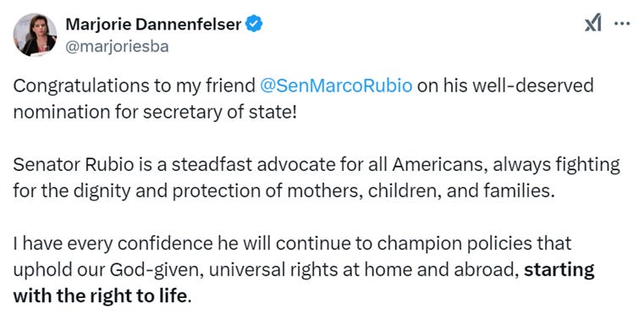644x325 pixels.
Task: Open Marjorie Dannenfelser's profile picture
Action: coord(35,35)
